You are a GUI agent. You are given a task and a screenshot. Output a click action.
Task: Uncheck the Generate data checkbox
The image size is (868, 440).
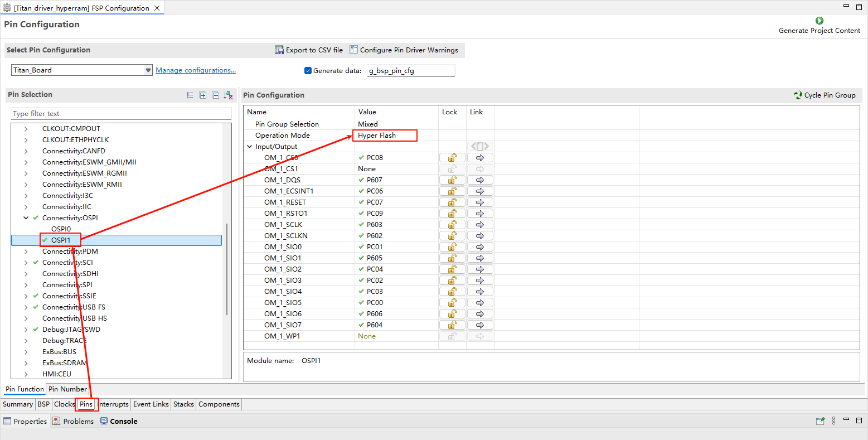(308, 71)
